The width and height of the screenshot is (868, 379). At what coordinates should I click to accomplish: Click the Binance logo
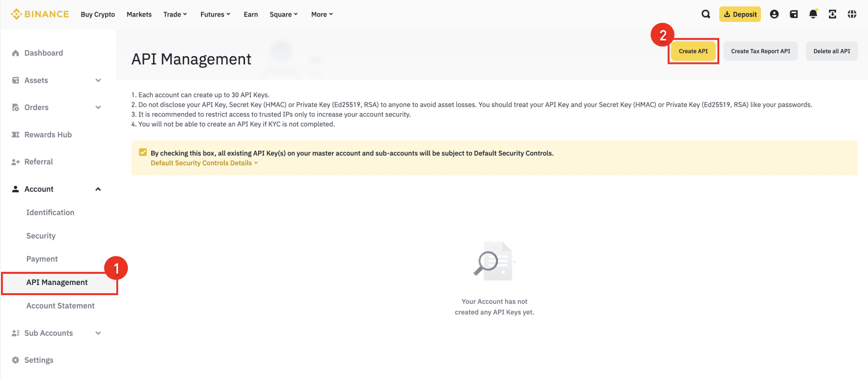[40, 14]
